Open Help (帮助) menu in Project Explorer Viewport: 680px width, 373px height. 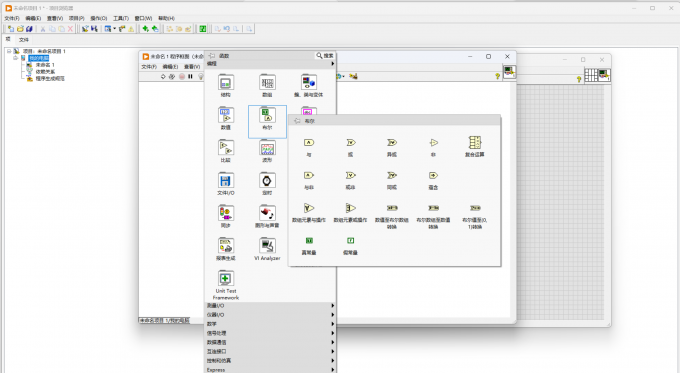[166, 18]
